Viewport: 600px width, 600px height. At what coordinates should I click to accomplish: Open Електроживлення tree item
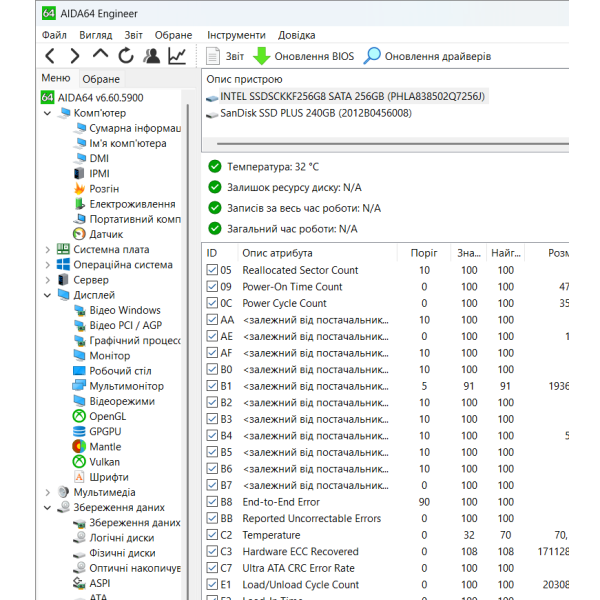point(125,204)
